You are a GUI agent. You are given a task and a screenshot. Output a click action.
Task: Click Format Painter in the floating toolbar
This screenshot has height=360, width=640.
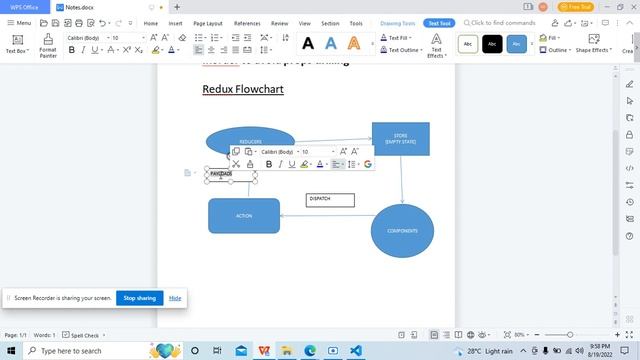point(250,164)
